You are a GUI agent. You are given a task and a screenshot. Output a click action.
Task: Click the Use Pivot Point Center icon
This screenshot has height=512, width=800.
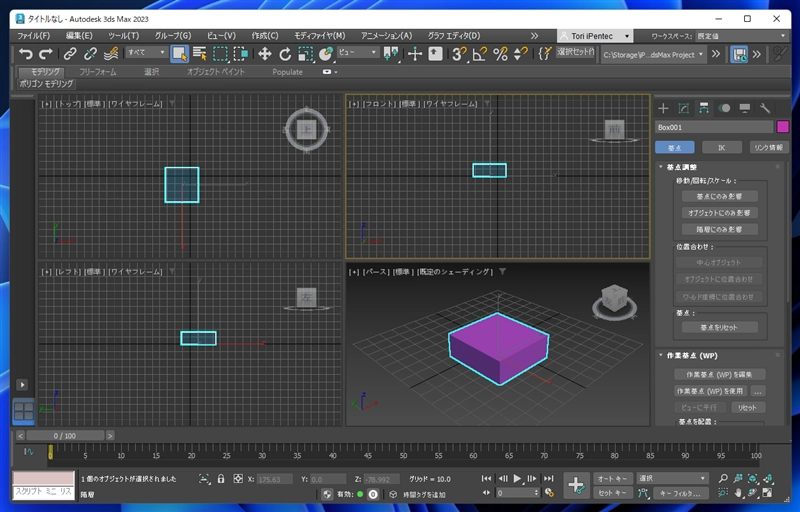pos(391,54)
